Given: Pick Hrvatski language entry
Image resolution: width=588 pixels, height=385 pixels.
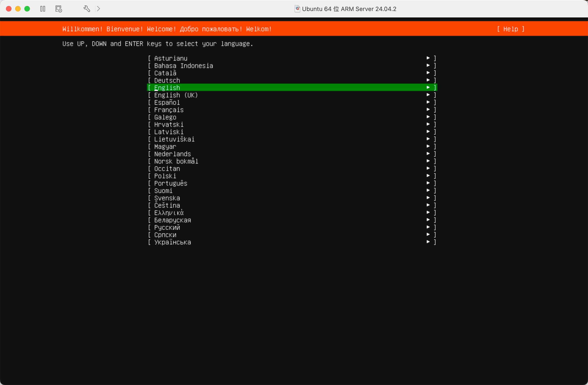Looking at the screenshot, I should [292, 125].
